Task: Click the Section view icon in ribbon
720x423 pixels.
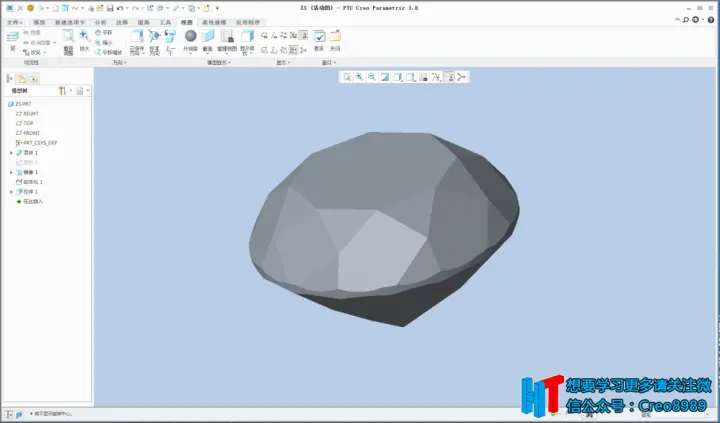Action: (x=208, y=36)
